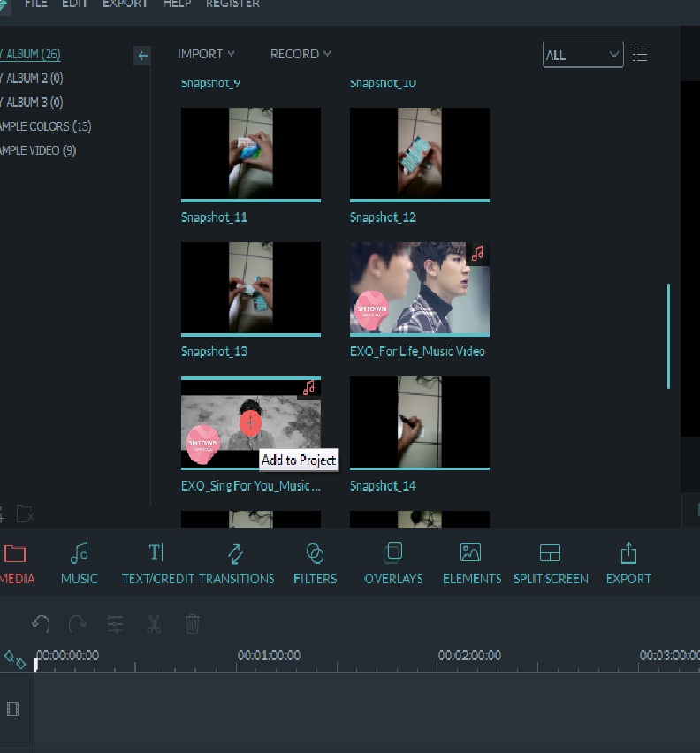Open the Edit menu
The image size is (700, 753).
[74, 4]
